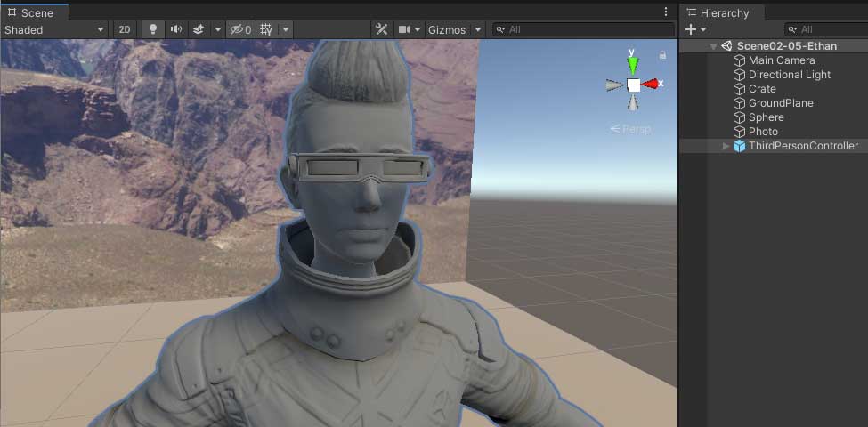
Task: Click the GroundPlane cube icon
Action: click(x=739, y=103)
